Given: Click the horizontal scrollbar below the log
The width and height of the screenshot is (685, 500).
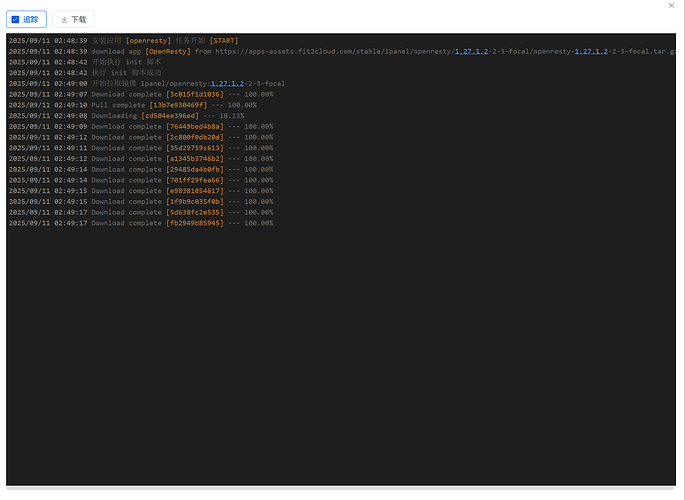Looking at the screenshot, I should point(340,488).
